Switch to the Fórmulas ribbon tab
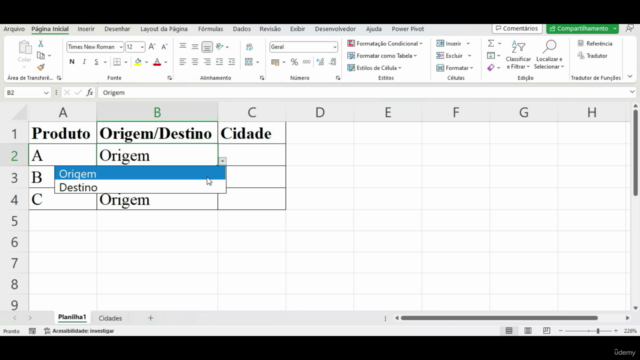640x360 pixels. pos(210,29)
